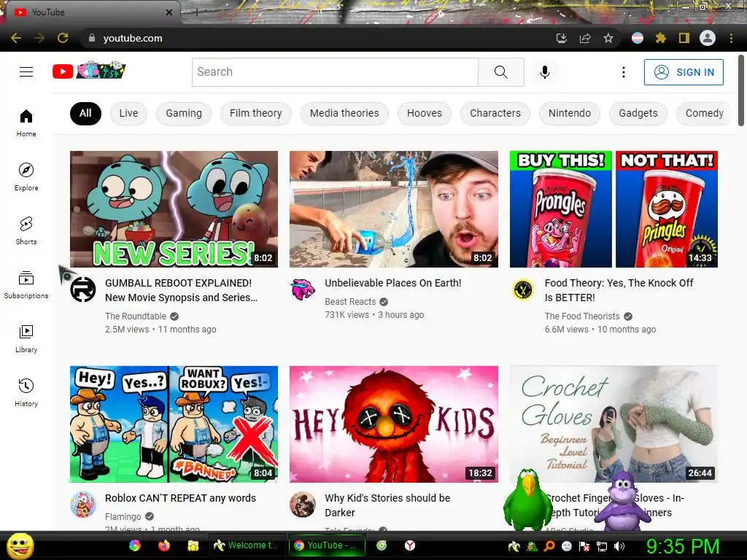Image resolution: width=747 pixels, height=560 pixels.
Task: Click the page vertical scrollbar
Action: pyautogui.click(x=741, y=90)
